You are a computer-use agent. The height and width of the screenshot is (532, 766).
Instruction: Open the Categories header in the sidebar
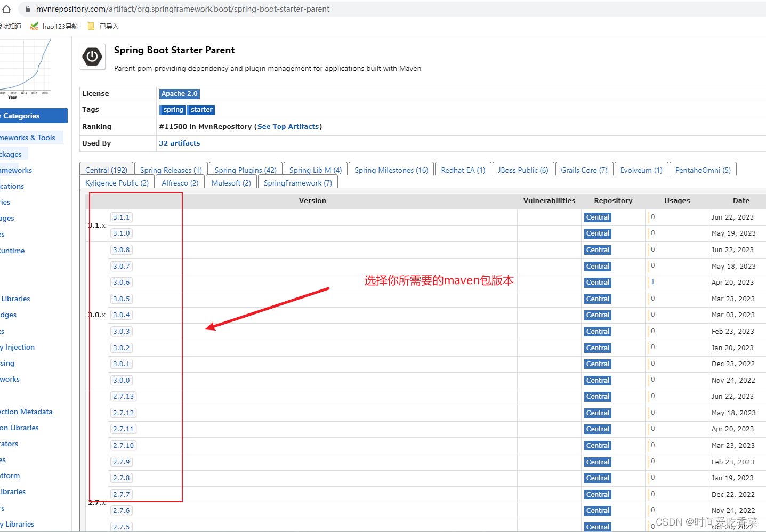click(x=33, y=116)
